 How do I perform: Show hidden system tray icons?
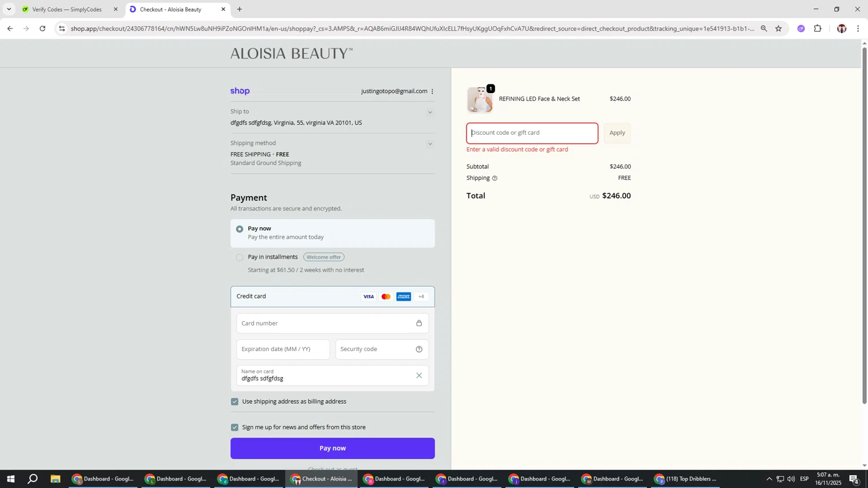769,479
